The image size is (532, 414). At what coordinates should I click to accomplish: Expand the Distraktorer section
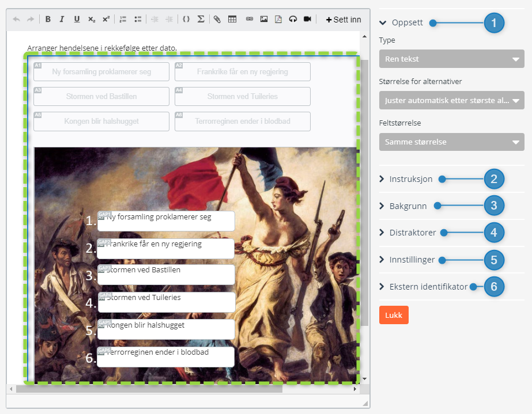pyautogui.click(x=408, y=233)
